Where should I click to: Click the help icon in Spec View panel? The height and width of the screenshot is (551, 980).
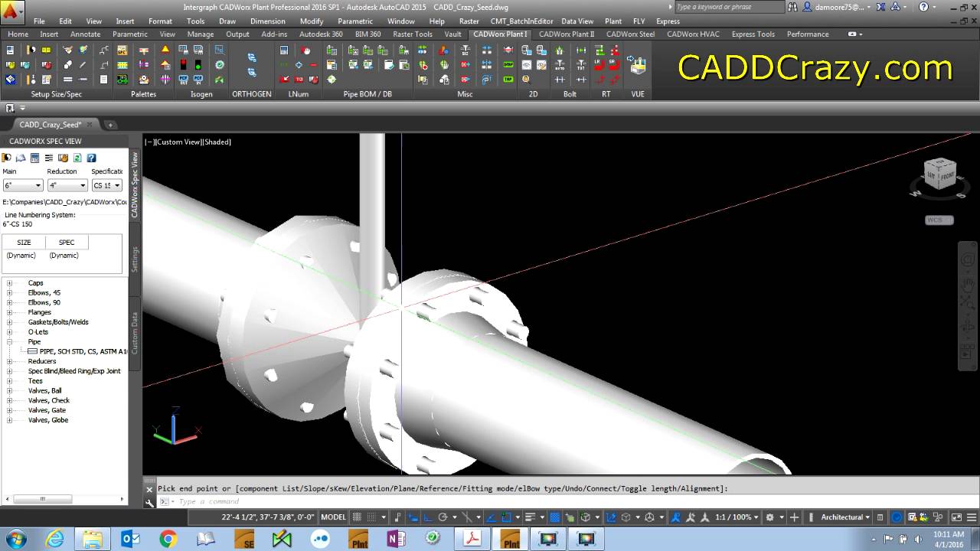pyautogui.click(x=91, y=158)
